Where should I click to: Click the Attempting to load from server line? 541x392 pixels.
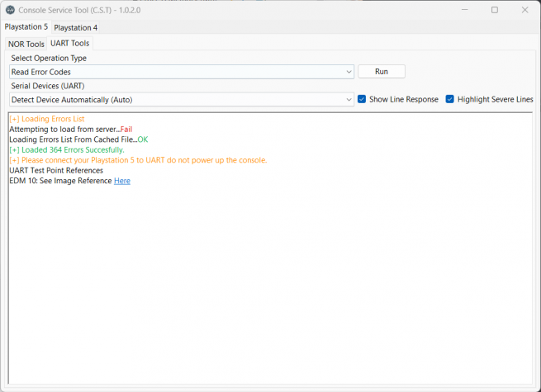tap(70, 130)
